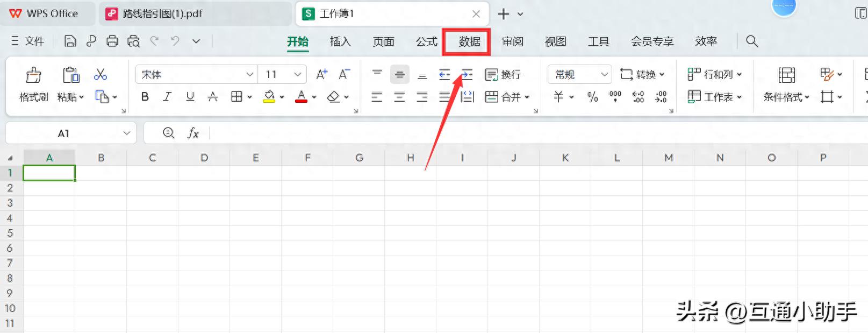Open the font name dropdown (宋体)
The height and width of the screenshot is (333, 868).
(x=249, y=74)
